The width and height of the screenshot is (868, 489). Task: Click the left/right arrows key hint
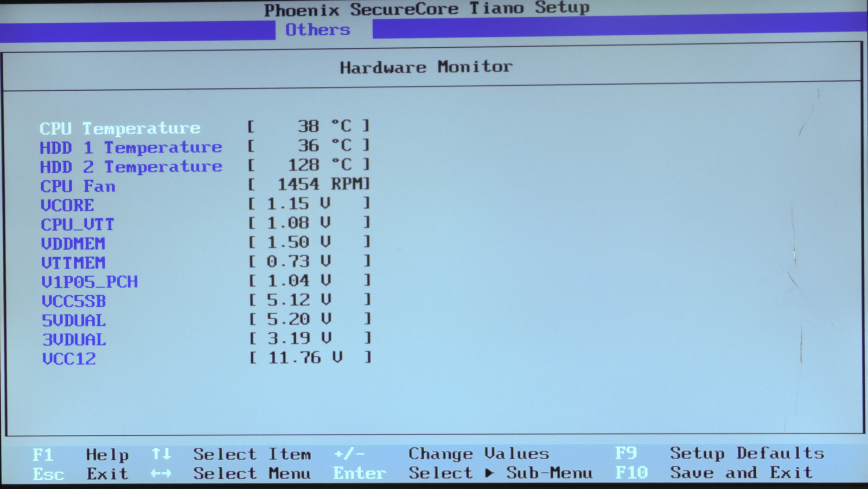click(x=161, y=474)
